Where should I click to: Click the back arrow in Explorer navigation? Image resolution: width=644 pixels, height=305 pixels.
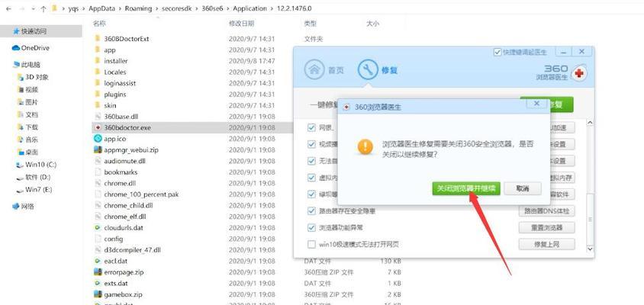click(8, 8)
